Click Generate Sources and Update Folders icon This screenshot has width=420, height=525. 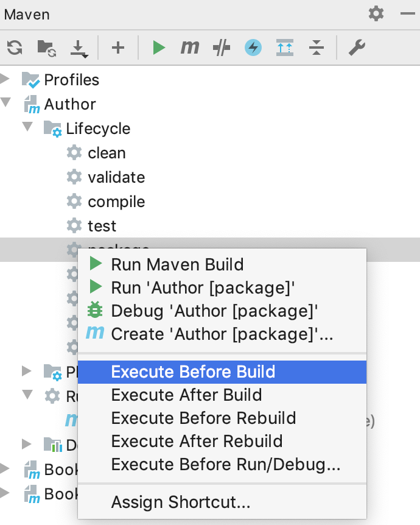click(46, 48)
